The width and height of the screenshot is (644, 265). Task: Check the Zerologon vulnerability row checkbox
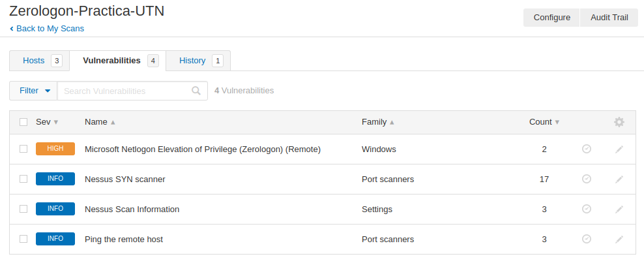23,149
